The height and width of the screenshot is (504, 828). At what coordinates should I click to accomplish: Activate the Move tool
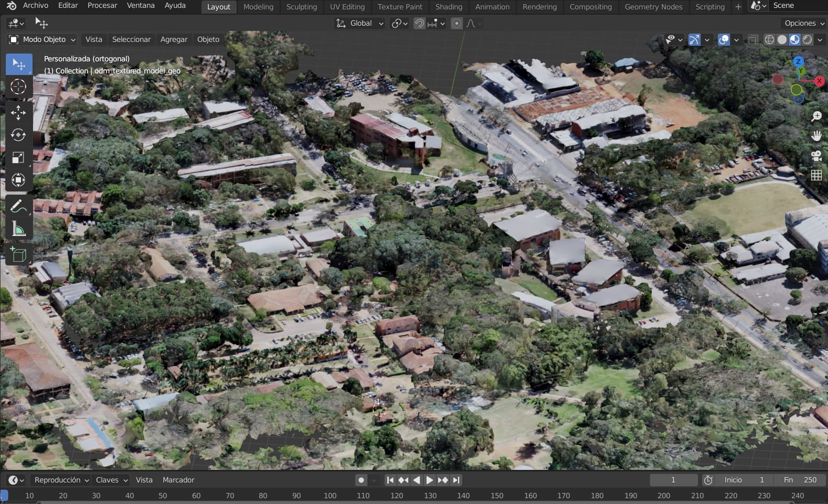[18, 113]
